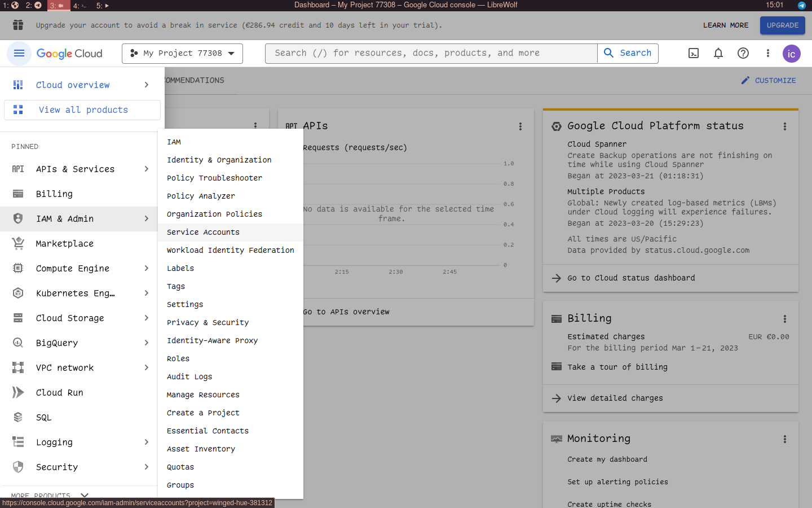Click the CUSTOMIZE pencil icon
Screen dimensions: 812x508
click(x=745, y=80)
